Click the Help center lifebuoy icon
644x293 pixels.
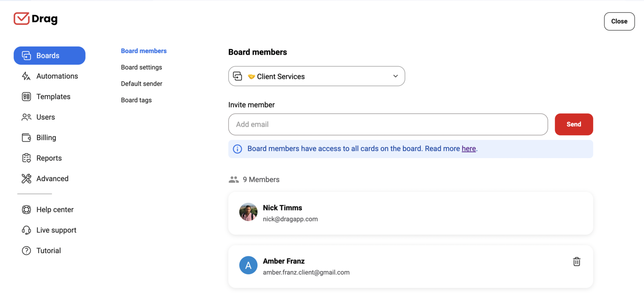(27, 210)
